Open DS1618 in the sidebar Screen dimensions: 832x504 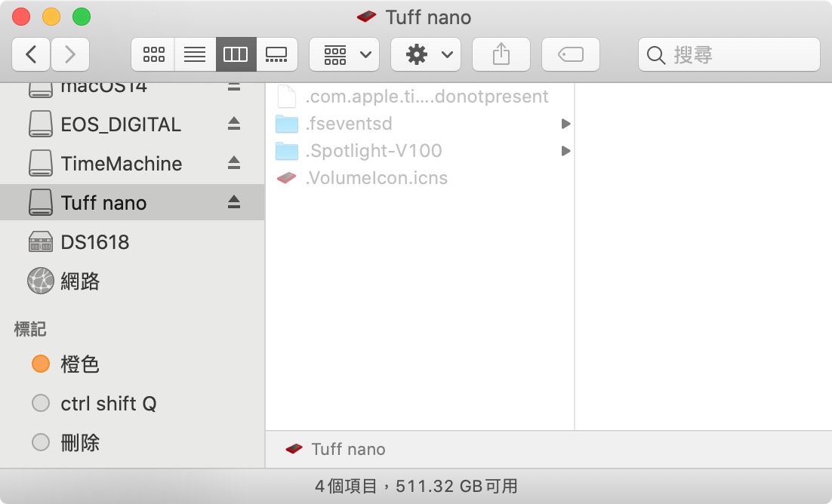click(x=94, y=242)
